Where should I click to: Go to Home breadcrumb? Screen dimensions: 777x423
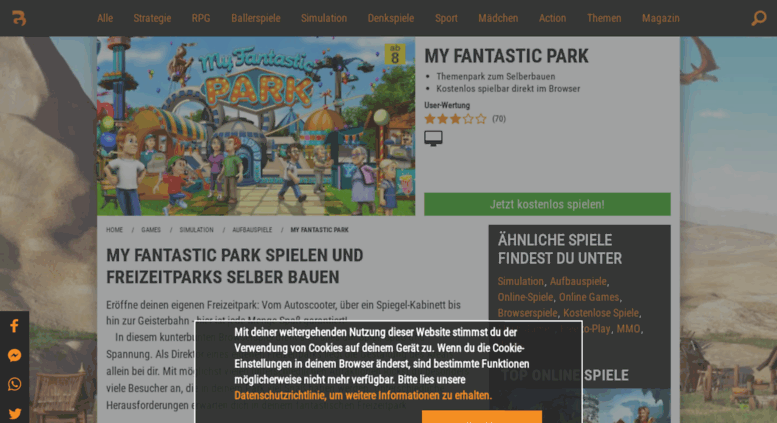[x=114, y=230]
